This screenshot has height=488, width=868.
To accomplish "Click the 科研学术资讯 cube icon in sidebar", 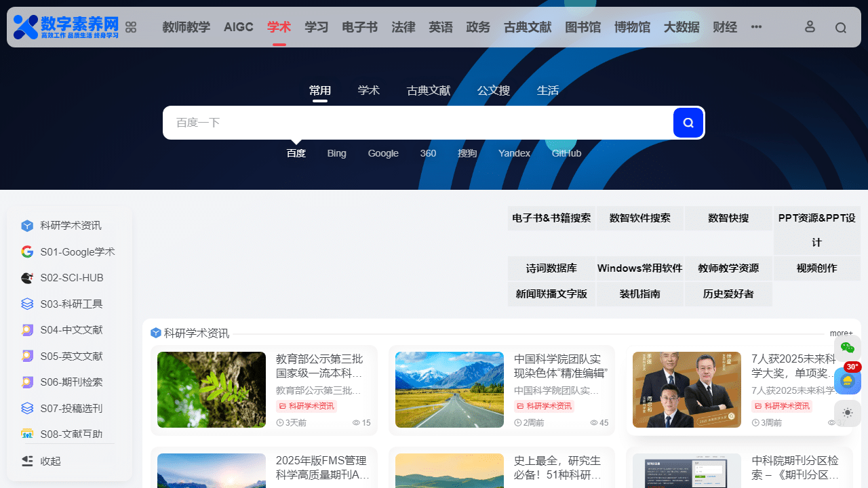I will pyautogui.click(x=27, y=226).
